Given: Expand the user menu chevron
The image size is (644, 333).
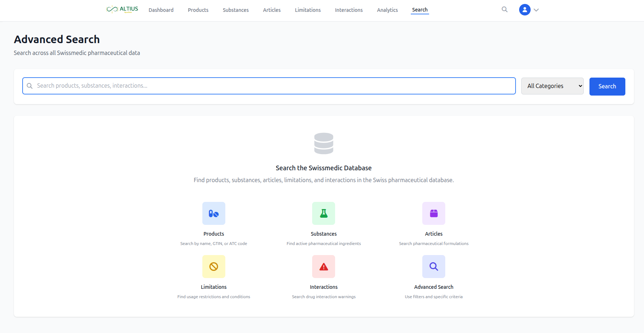Looking at the screenshot, I should tap(536, 10).
